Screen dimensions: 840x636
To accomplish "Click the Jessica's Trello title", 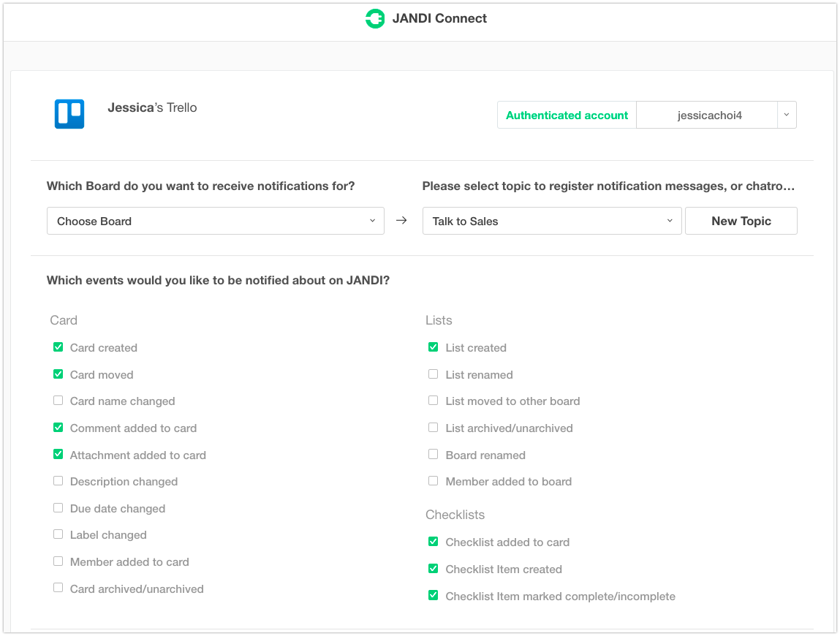I will (x=152, y=107).
